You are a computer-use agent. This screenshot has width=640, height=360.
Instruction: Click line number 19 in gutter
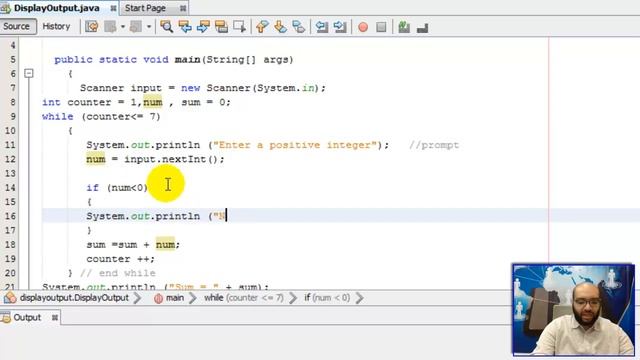click(10, 259)
